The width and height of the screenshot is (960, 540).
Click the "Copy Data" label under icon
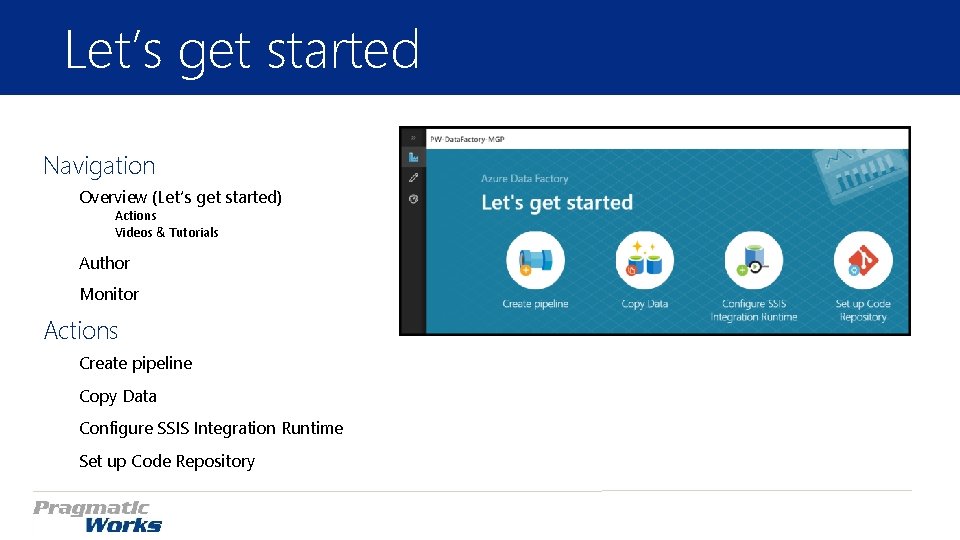[x=645, y=304]
